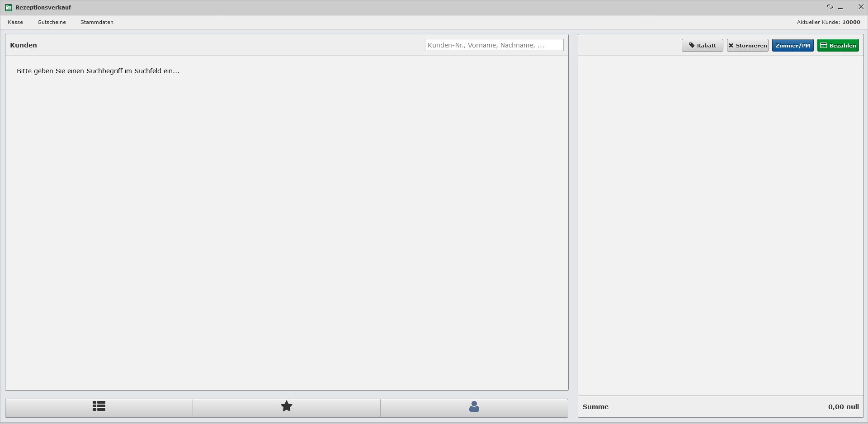Open the Gutscheine menu

pos(52,22)
